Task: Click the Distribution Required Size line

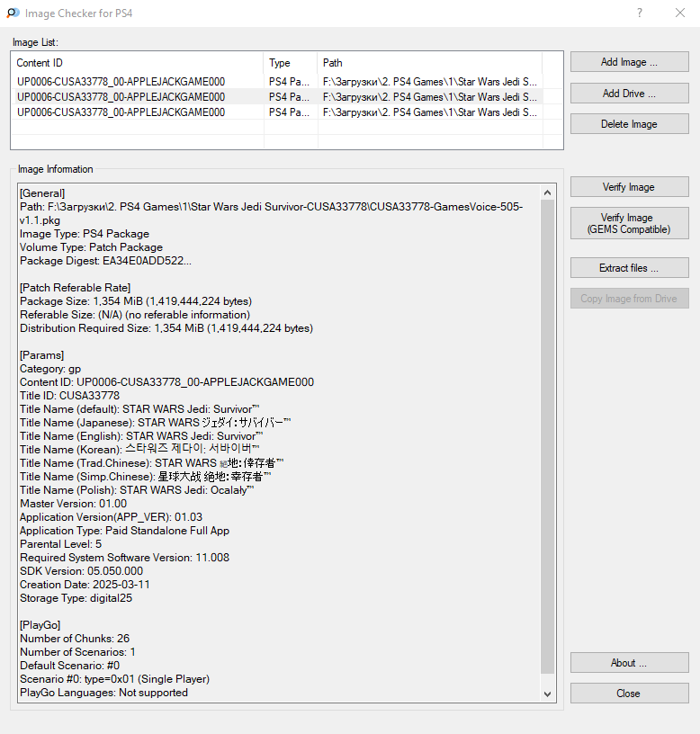Action: click(x=166, y=328)
